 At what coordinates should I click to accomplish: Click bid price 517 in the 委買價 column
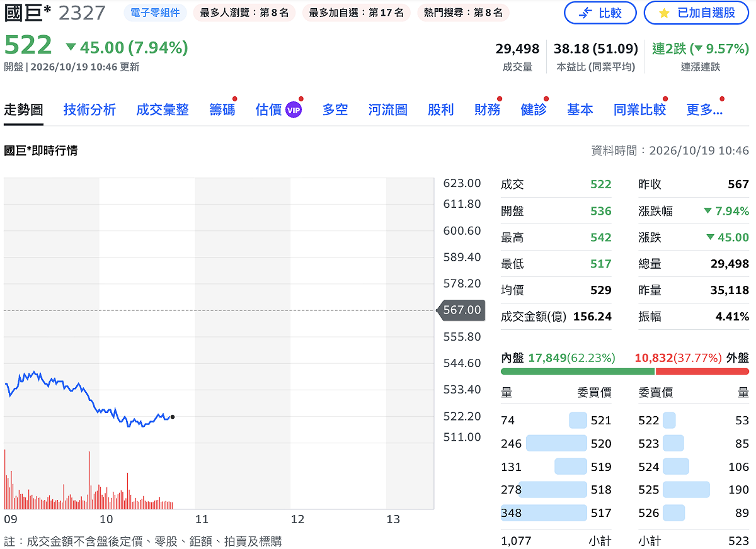click(601, 513)
